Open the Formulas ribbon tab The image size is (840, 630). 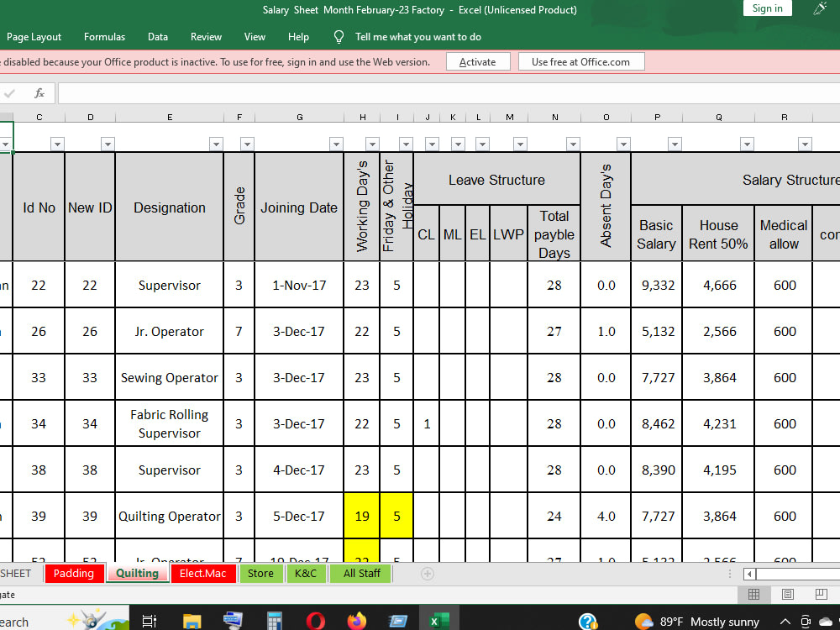(104, 37)
